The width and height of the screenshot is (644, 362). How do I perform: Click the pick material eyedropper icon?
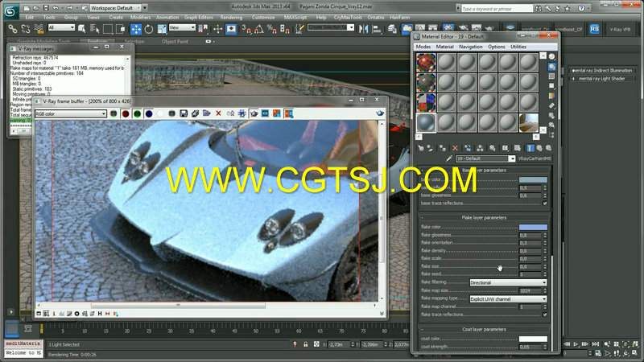point(449,158)
